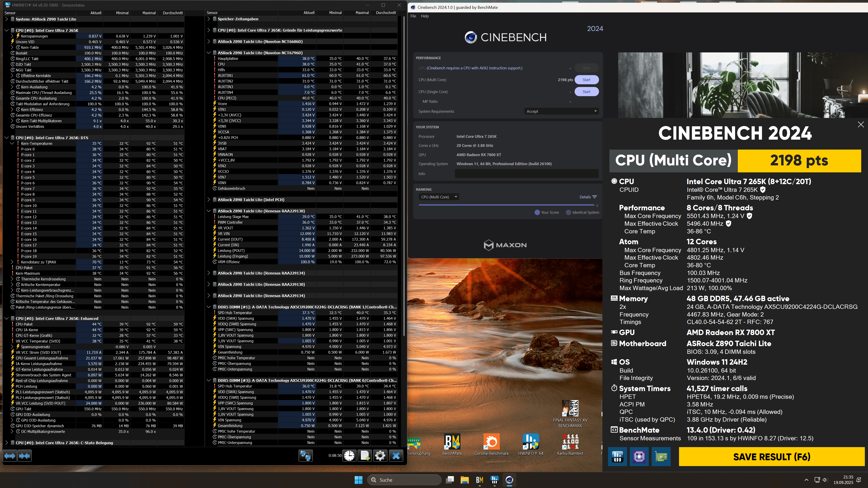
Task: Toggle the Identical System ranking indicator
Action: [568, 213]
